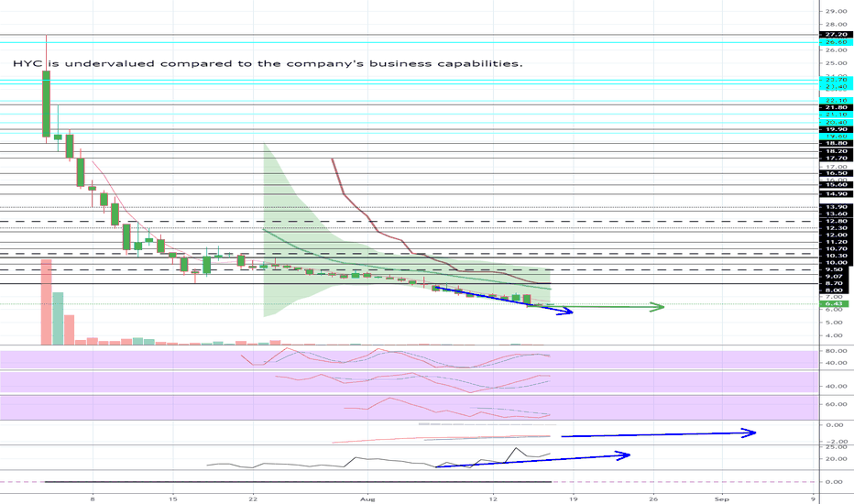This screenshot has width=854, height=504.
Task: Click the 'Sep' date label on time axis
Action: point(722,499)
